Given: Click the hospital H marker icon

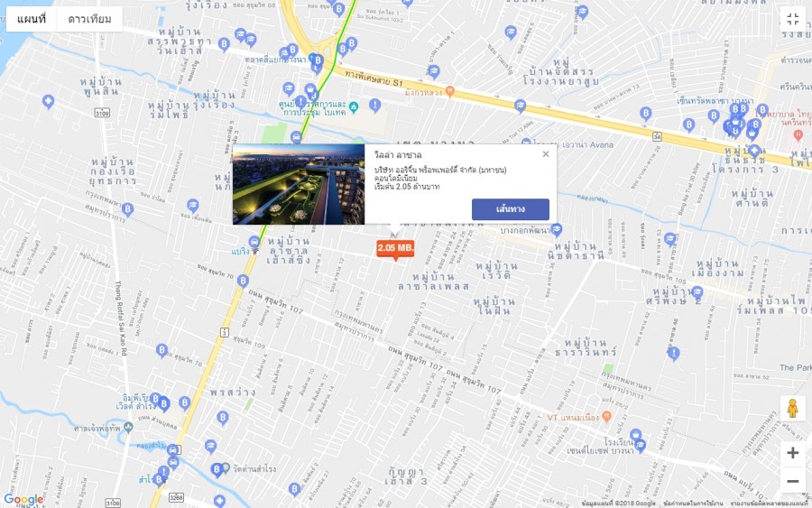Looking at the screenshot, I should click(x=798, y=134).
